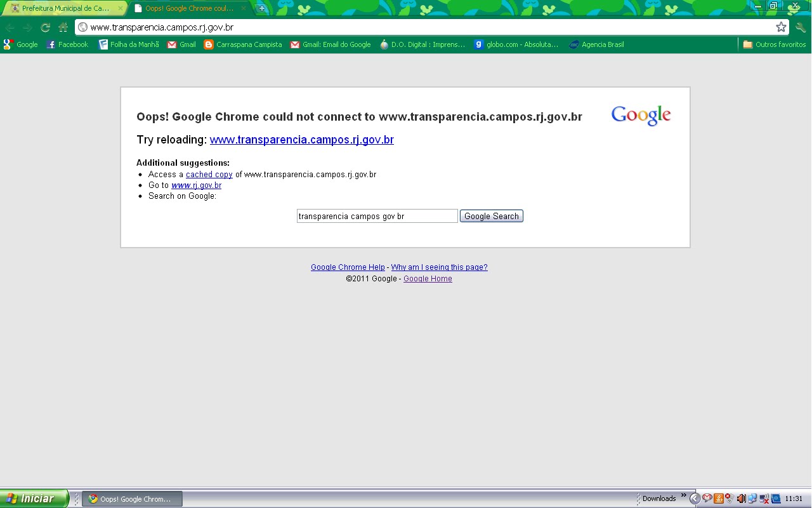Expand hidden system tray icons arrow

coord(695,498)
